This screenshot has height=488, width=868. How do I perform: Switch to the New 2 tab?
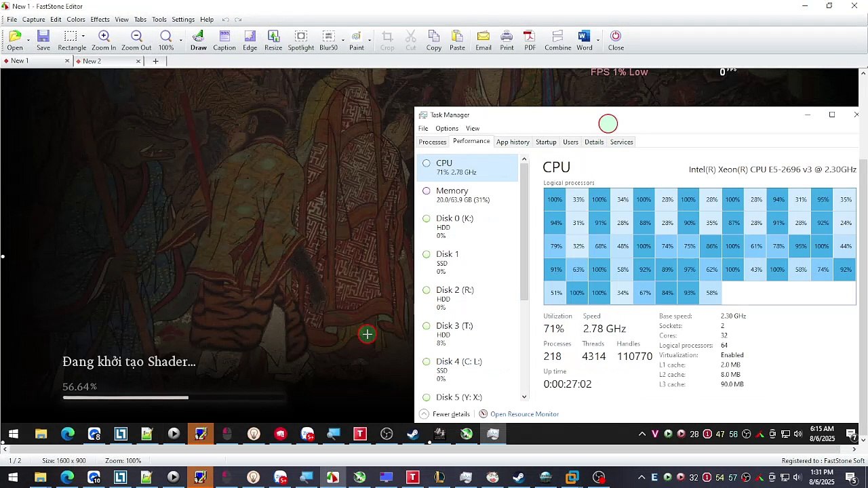92,61
